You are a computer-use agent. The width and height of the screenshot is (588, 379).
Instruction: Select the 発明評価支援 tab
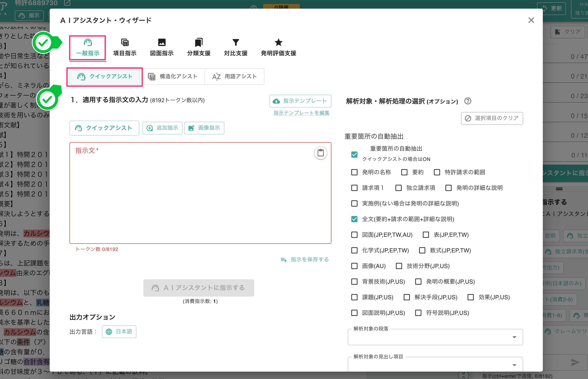tap(279, 48)
